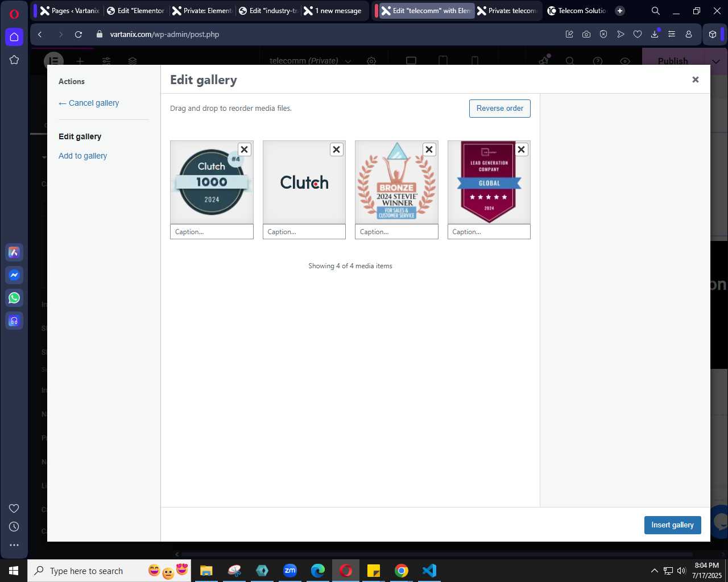Open a new browser tab with plus
This screenshot has width=728, height=582.
[620, 10]
